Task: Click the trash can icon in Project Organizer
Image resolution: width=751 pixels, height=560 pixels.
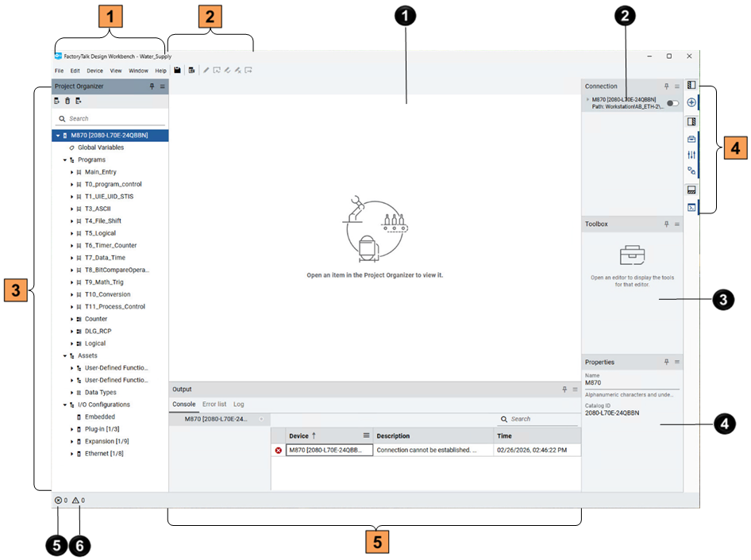Action: pyautogui.click(x=67, y=101)
